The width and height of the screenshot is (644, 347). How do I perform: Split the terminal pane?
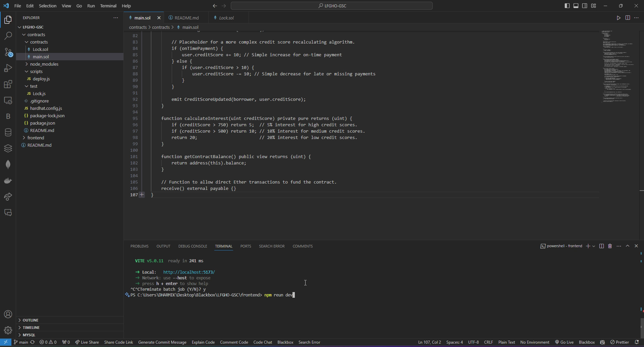coord(601,246)
